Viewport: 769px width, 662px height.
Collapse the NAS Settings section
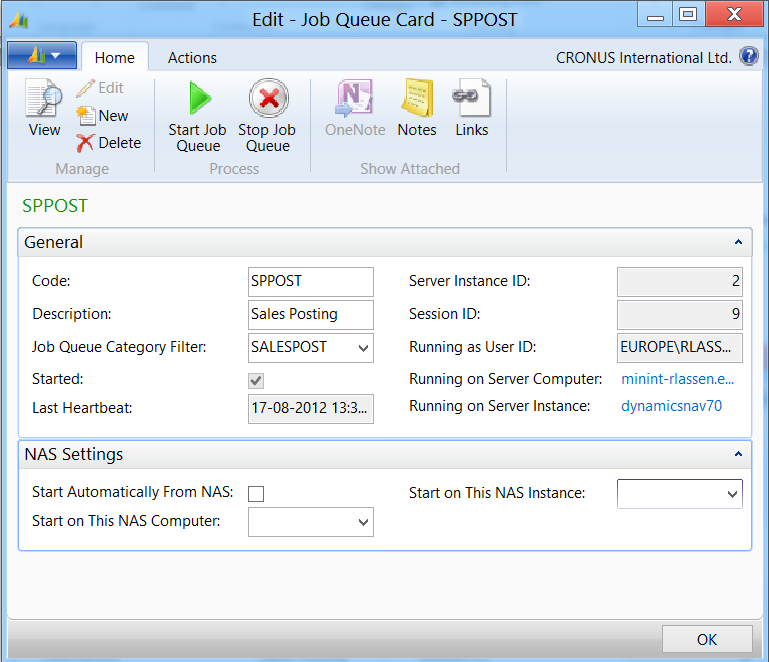(x=738, y=455)
